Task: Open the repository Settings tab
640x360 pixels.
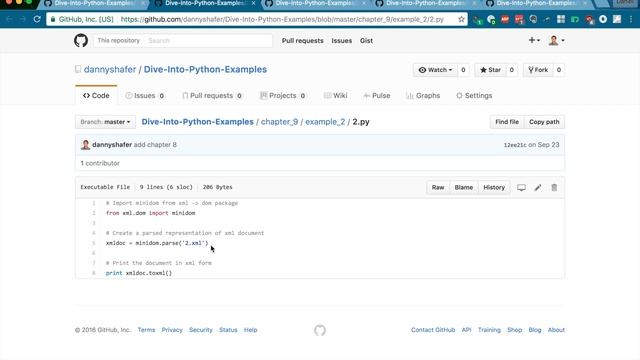Action: tap(474, 96)
